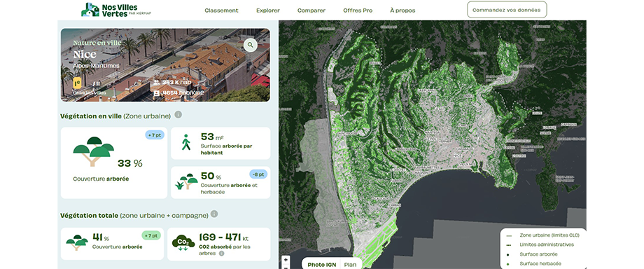This screenshot has width=644, height=269.
Task: Click info icon under CO2 absorbé
Action: [221, 254]
